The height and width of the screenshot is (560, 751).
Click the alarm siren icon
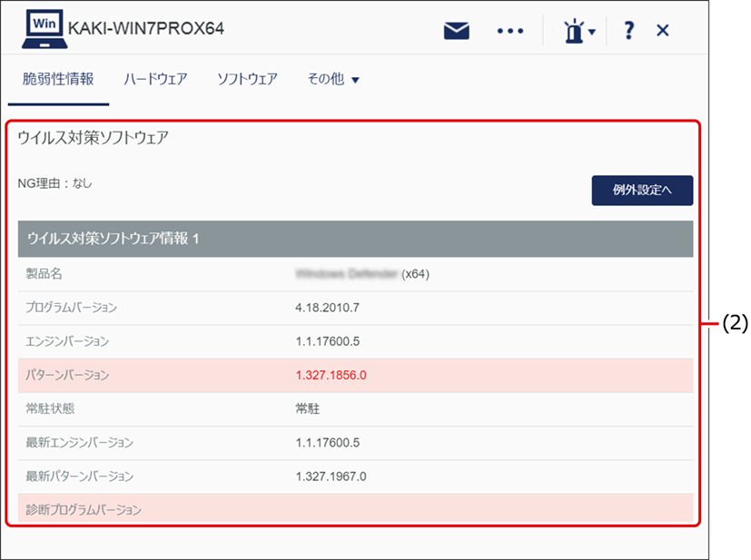(574, 32)
